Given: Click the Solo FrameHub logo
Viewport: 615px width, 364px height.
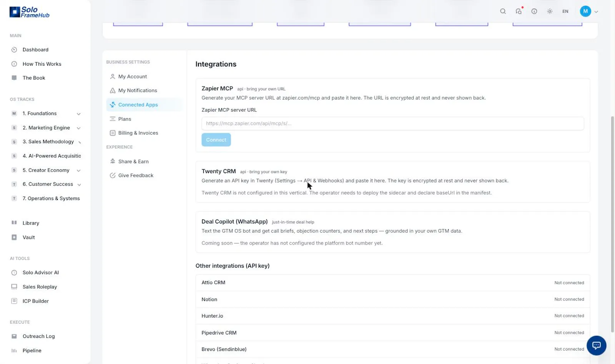Looking at the screenshot, I should [30, 12].
